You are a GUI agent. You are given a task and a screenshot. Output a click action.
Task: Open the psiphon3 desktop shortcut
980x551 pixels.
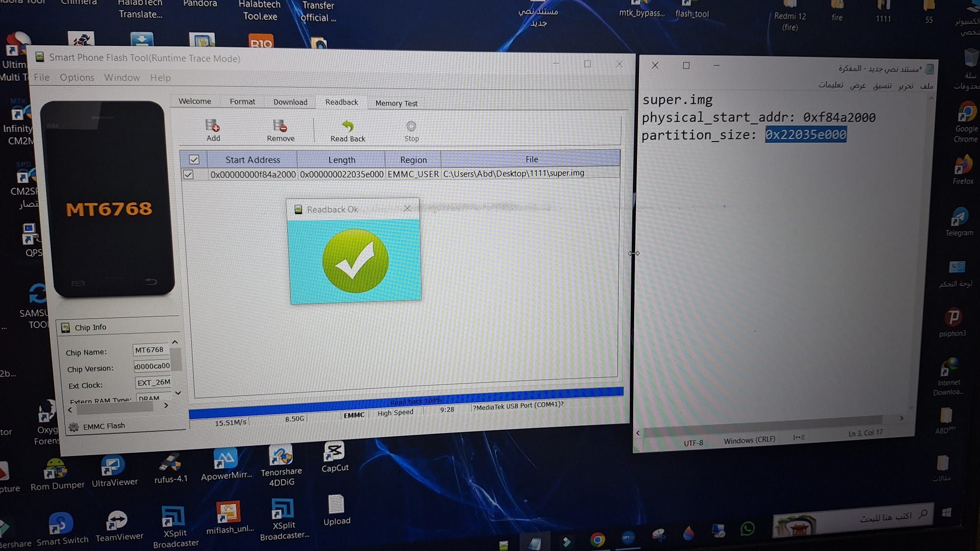953,323
